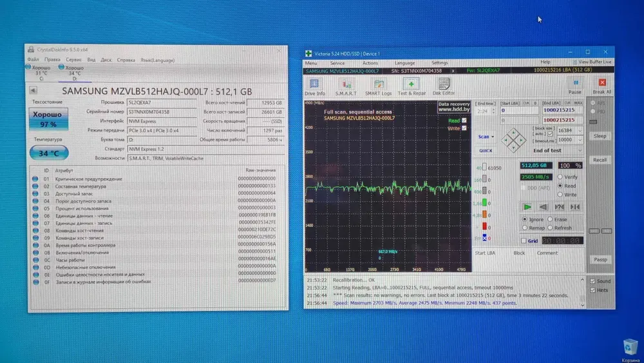Select the Refresh error action
Image resolution: width=644 pixels, height=363 pixels.
tap(550, 228)
